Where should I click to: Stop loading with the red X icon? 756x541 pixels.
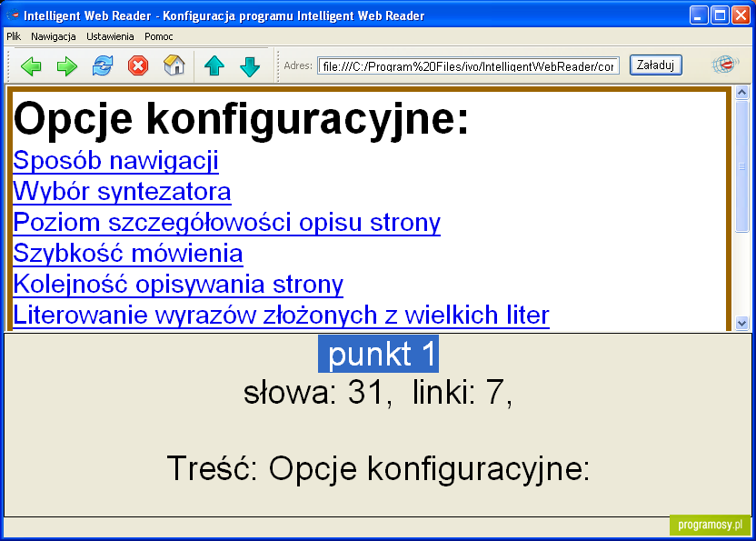coord(138,65)
